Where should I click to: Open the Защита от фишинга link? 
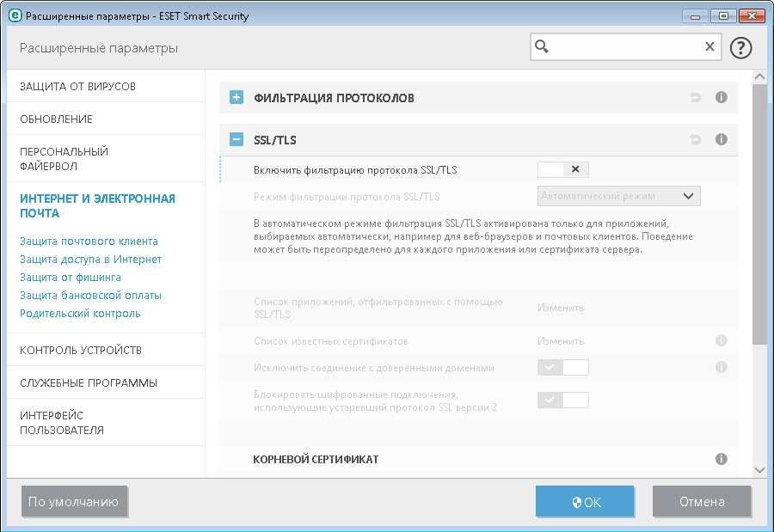pos(70,278)
